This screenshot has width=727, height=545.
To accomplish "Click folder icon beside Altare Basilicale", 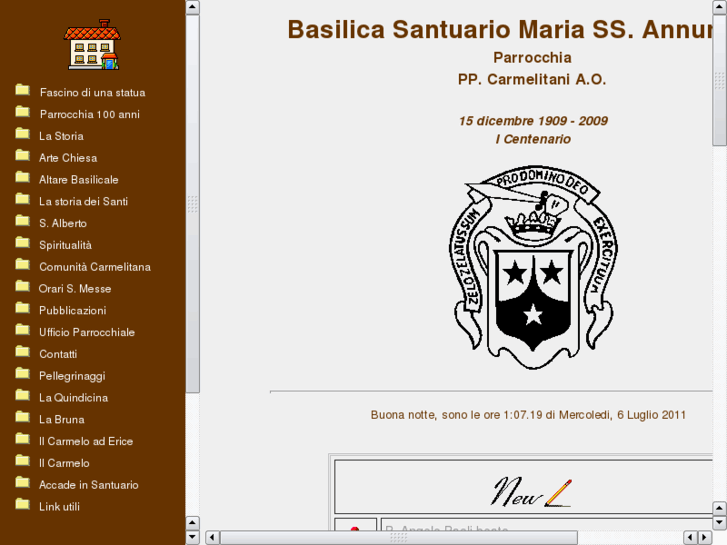I will click(22, 177).
